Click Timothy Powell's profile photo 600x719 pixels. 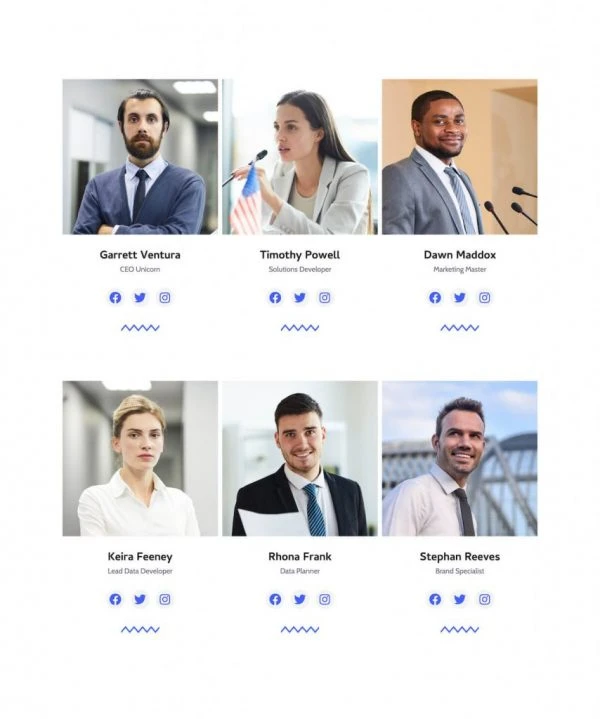pyautogui.click(x=300, y=157)
